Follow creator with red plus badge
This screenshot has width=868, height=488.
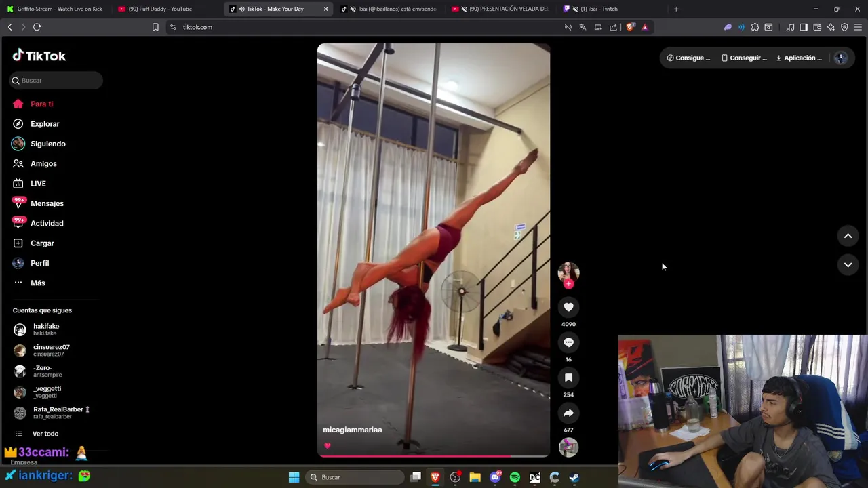click(568, 284)
